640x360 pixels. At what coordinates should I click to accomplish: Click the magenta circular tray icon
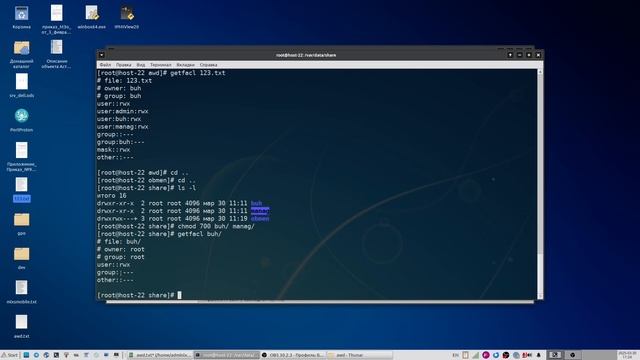(486, 355)
